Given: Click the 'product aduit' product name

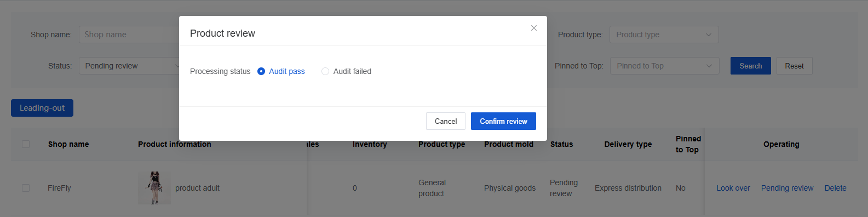Looking at the screenshot, I should click(x=197, y=188).
